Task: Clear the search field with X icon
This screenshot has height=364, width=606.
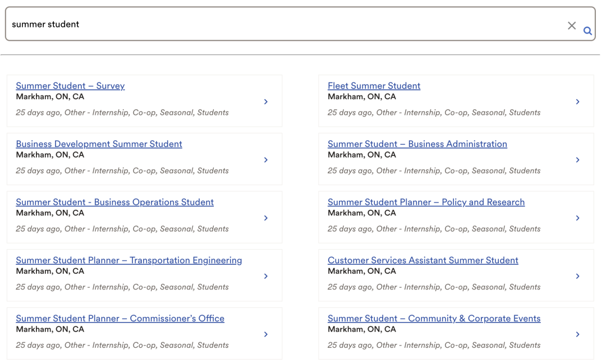Action: 572,25
